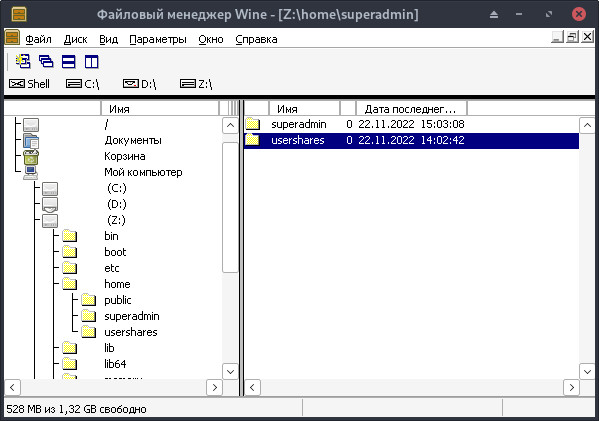
Task: Click right pane scrollbar down arrow
Action: pyautogui.click(x=587, y=371)
